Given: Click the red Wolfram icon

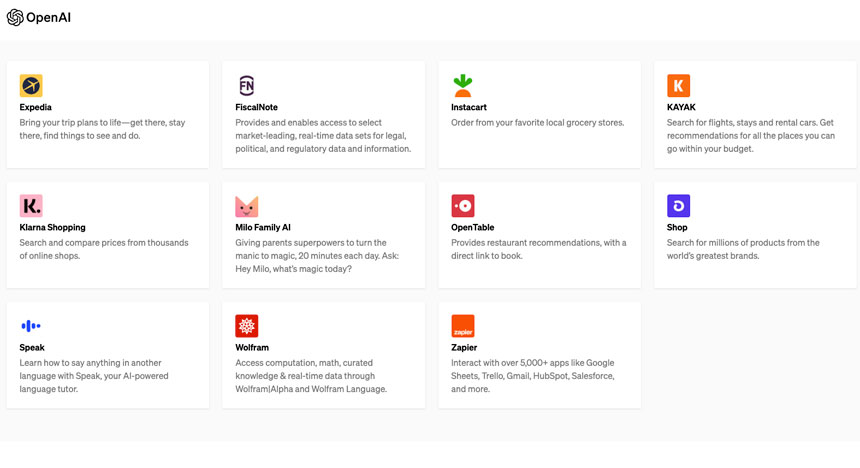Looking at the screenshot, I should 247,326.
